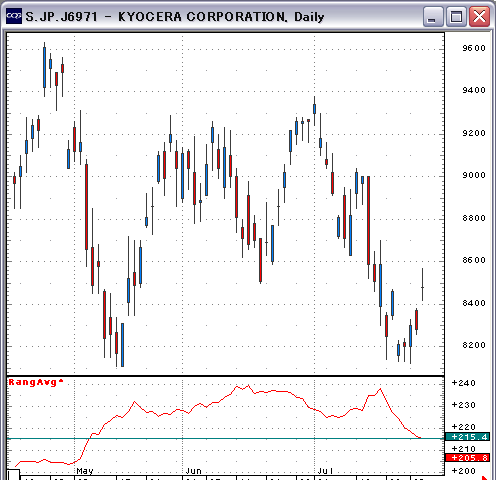Click the Jun label on time axis
Image resolution: width=496 pixels, height=480 pixels.
(x=193, y=471)
